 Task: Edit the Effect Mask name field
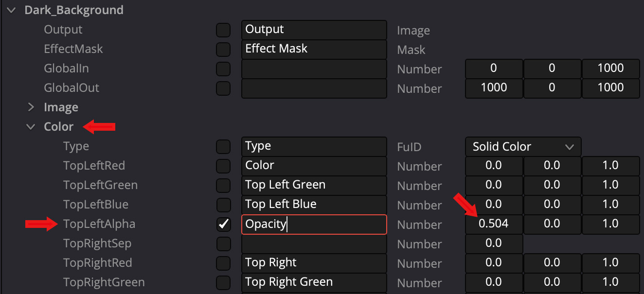click(x=314, y=49)
